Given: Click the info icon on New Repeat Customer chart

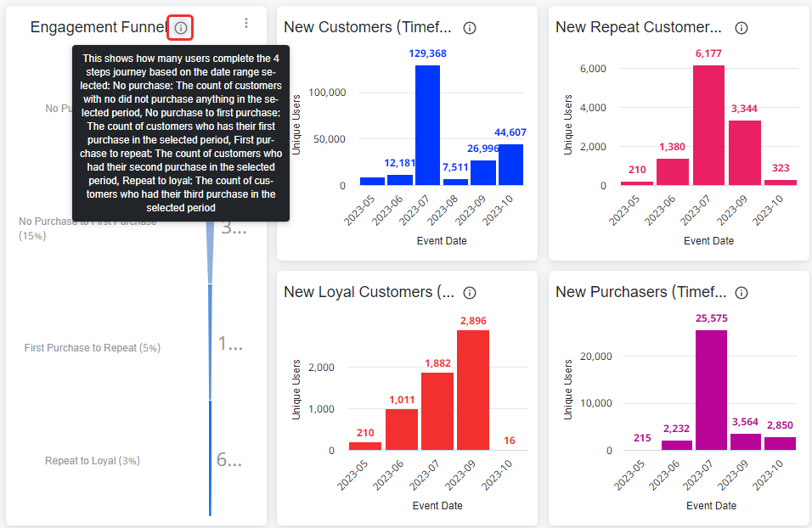Looking at the screenshot, I should click(x=741, y=27).
